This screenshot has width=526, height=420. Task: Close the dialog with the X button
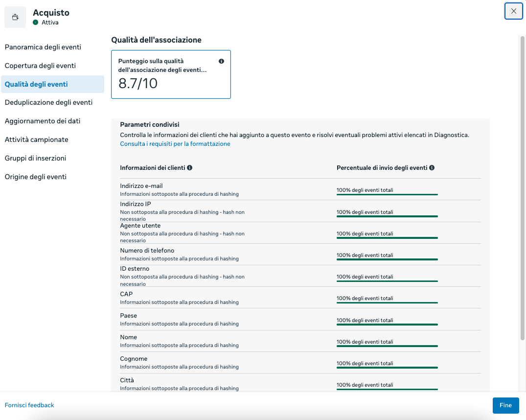pyautogui.click(x=513, y=11)
